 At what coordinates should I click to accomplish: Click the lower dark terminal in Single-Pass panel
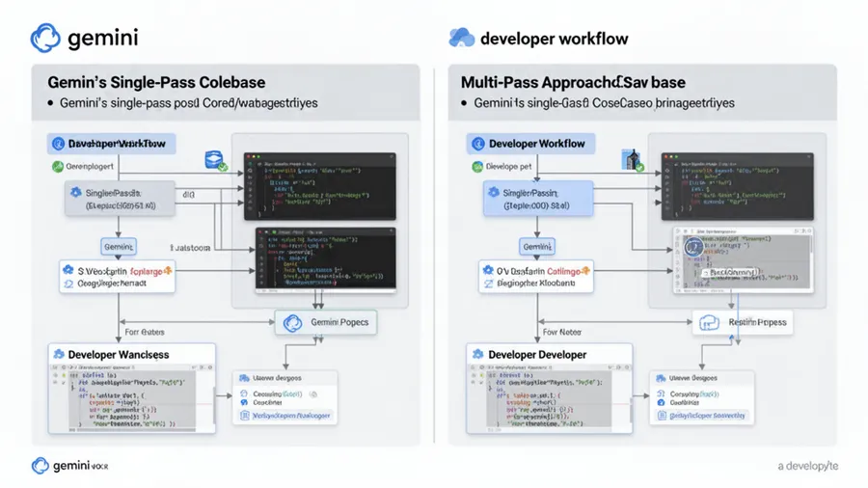[326, 259]
